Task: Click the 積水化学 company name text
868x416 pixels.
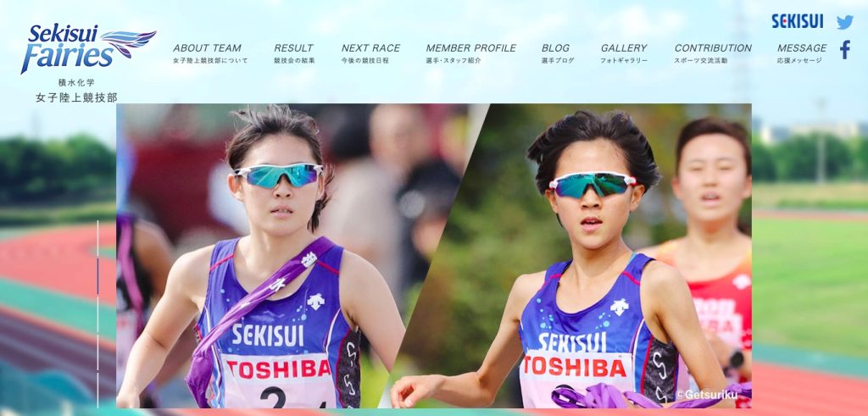Action: [76, 82]
